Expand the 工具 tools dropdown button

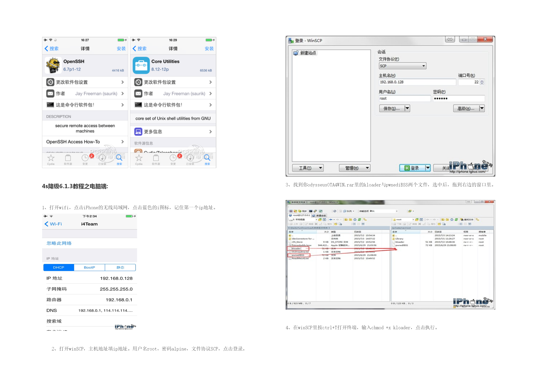308,168
